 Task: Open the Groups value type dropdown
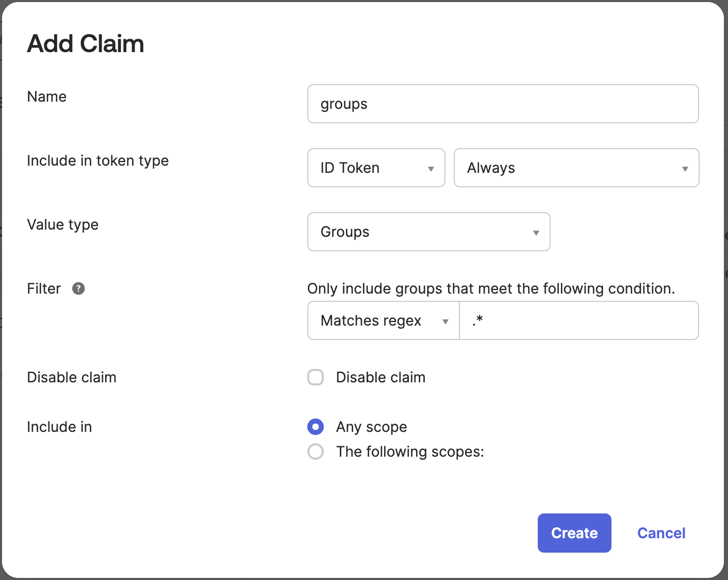click(x=428, y=232)
